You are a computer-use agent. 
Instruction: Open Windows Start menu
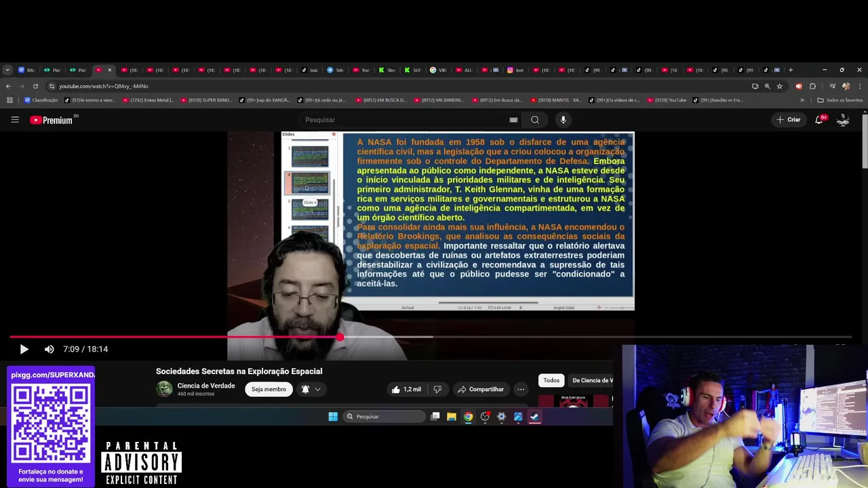click(333, 417)
